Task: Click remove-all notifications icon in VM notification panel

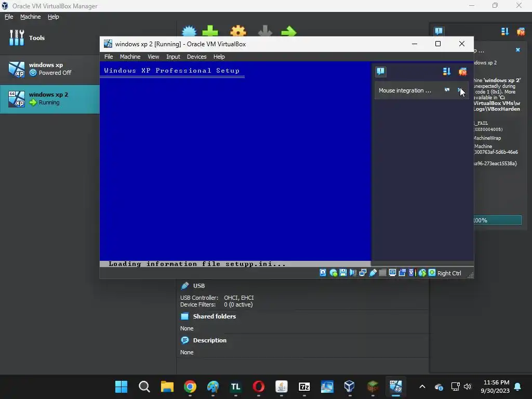Action: [462, 72]
